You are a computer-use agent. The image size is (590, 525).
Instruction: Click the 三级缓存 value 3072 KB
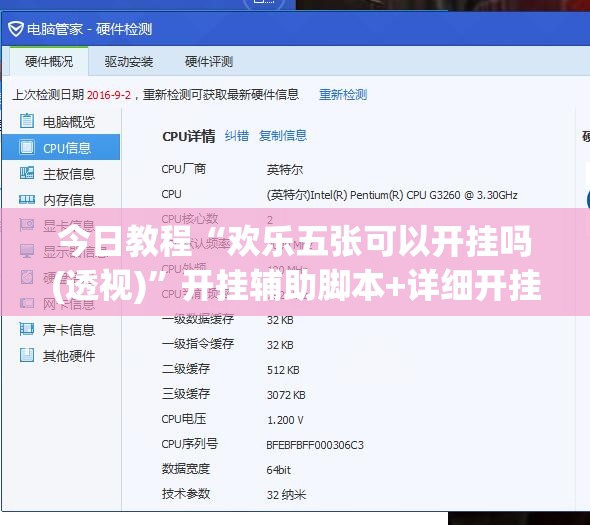click(286, 395)
